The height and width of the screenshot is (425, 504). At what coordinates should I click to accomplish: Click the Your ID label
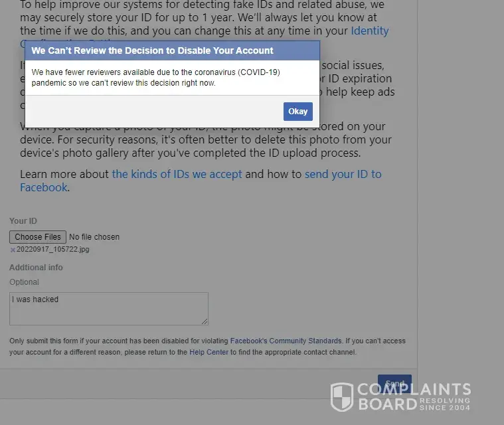23,221
